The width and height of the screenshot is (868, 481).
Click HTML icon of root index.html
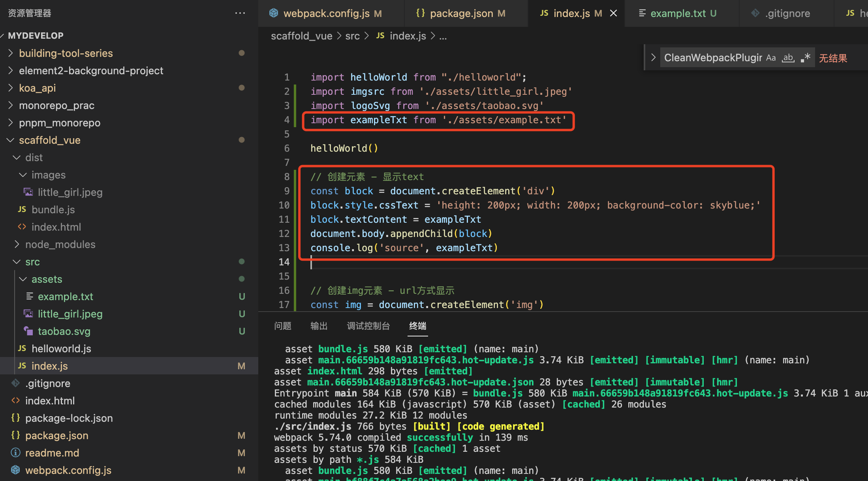tap(16, 400)
